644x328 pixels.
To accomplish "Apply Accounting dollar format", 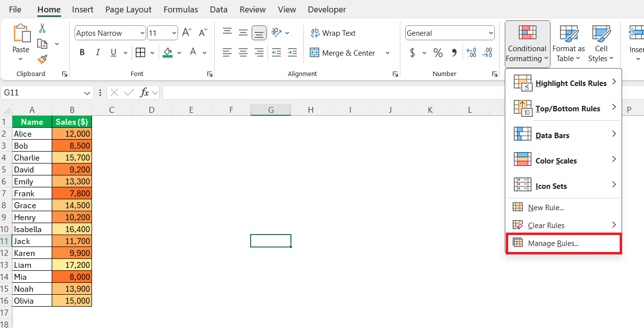I will (412, 53).
